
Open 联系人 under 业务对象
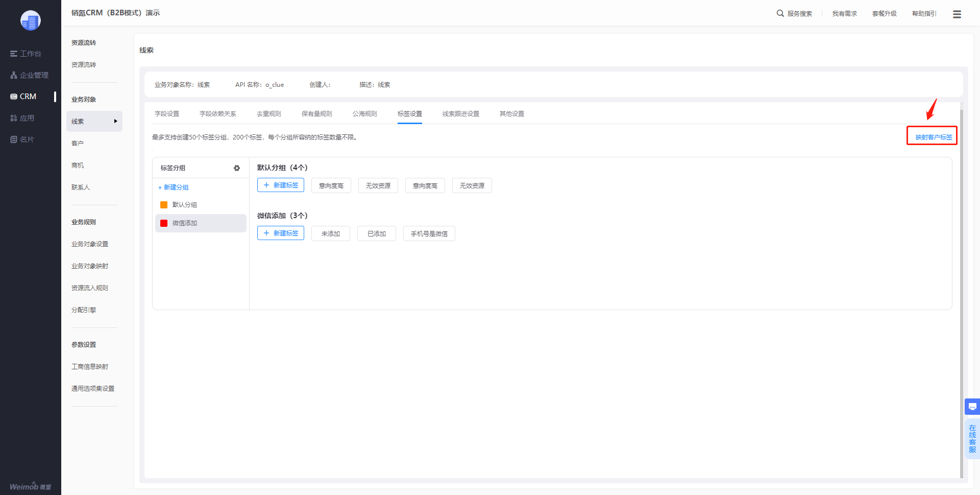(81, 187)
